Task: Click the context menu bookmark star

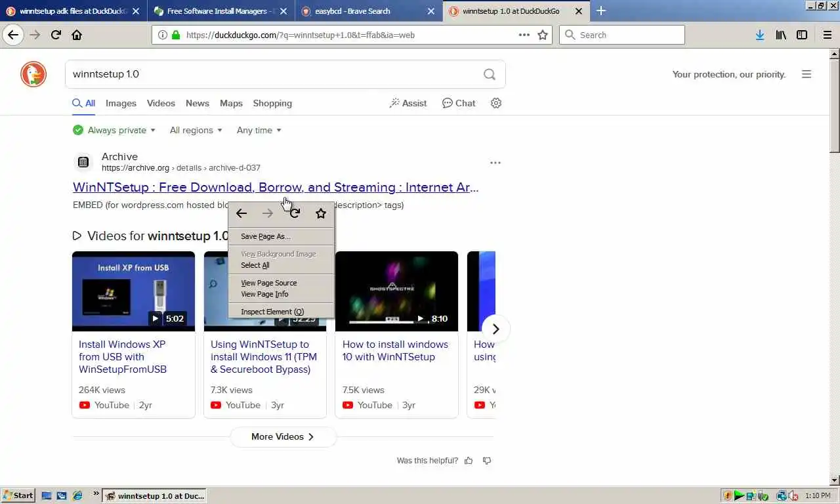Action: click(x=321, y=213)
